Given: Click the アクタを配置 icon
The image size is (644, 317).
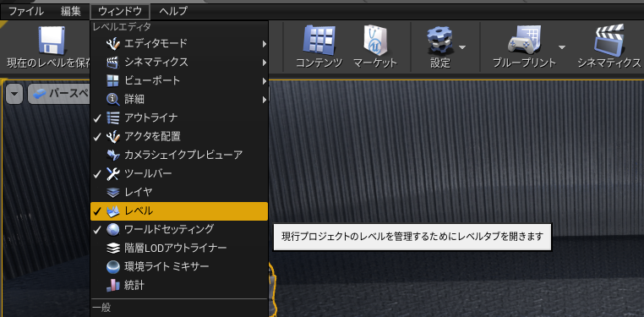Looking at the screenshot, I should tap(112, 136).
